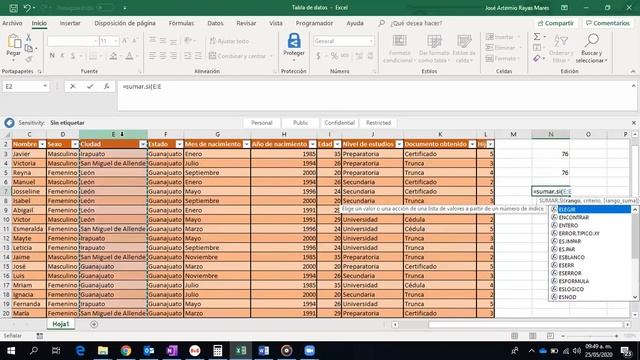This screenshot has height=360, width=640.
Task: Open the Ciudad column filter dropdown
Action: (x=143, y=144)
